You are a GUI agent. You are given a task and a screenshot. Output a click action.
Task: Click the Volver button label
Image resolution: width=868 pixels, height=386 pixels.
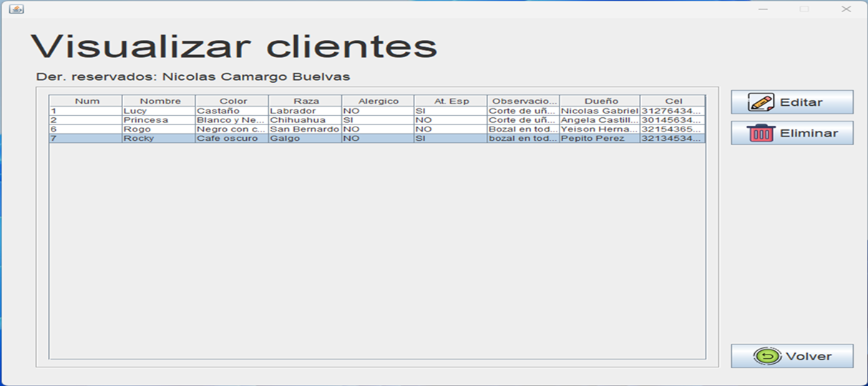pyautogui.click(x=809, y=356)
